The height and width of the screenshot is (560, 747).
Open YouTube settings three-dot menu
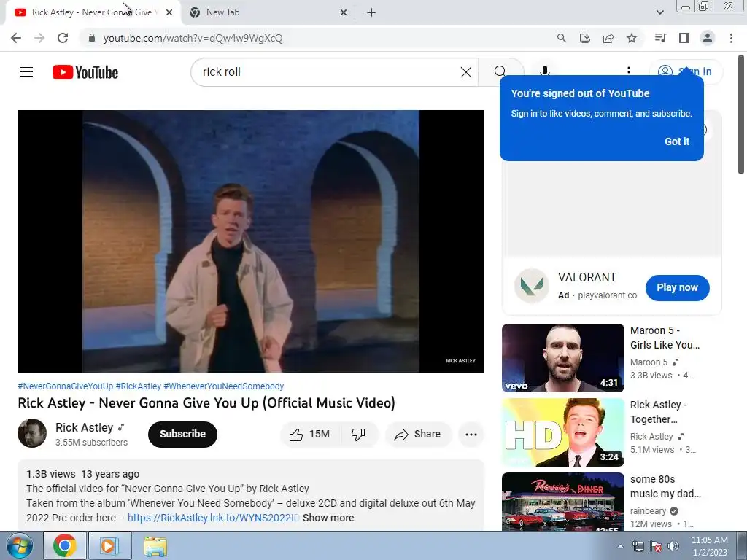coord(628,71)
